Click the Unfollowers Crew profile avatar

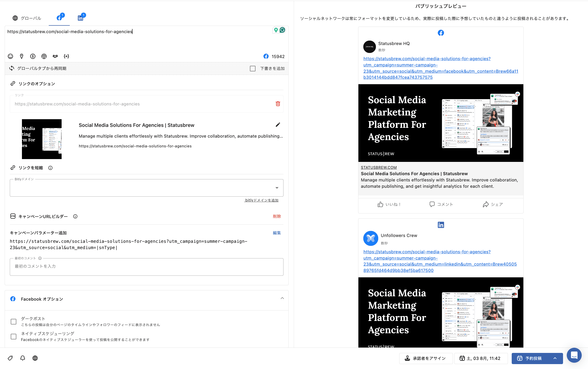click(371, 238)
